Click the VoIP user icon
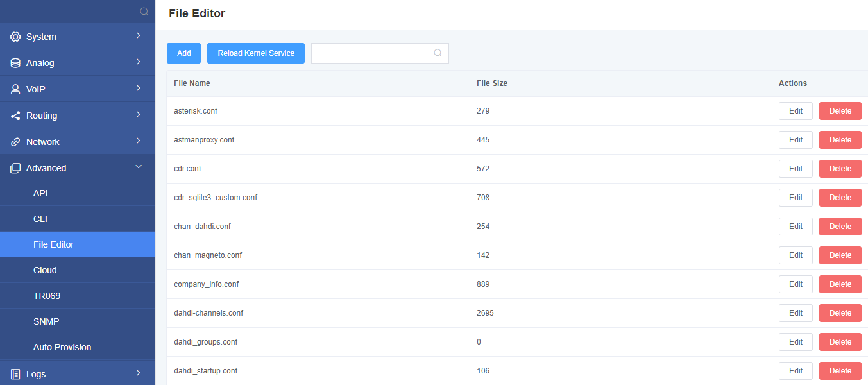Viewport: 868px width, 385px height. (15, 89)
